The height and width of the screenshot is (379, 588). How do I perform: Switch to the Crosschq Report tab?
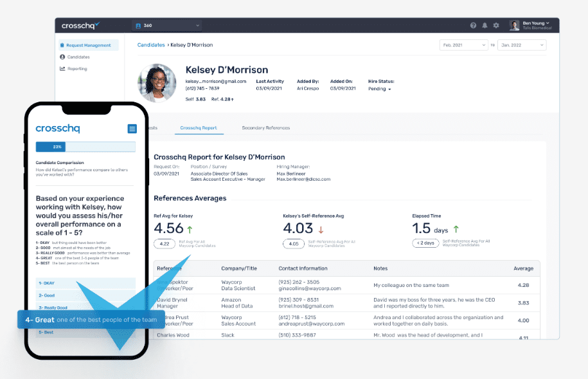coord(199,127)
